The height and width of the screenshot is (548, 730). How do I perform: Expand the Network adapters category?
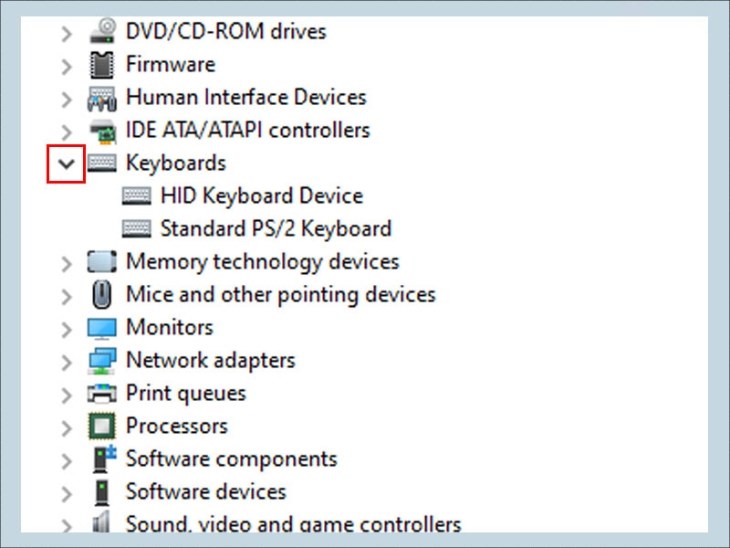click(x=66, y=361)
